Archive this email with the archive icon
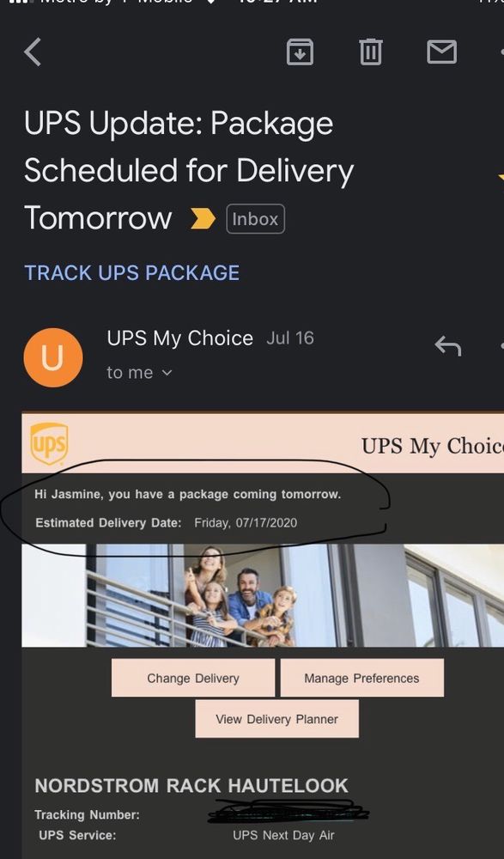The height and width of the screenshot is (859, 504). coord(301,52)
